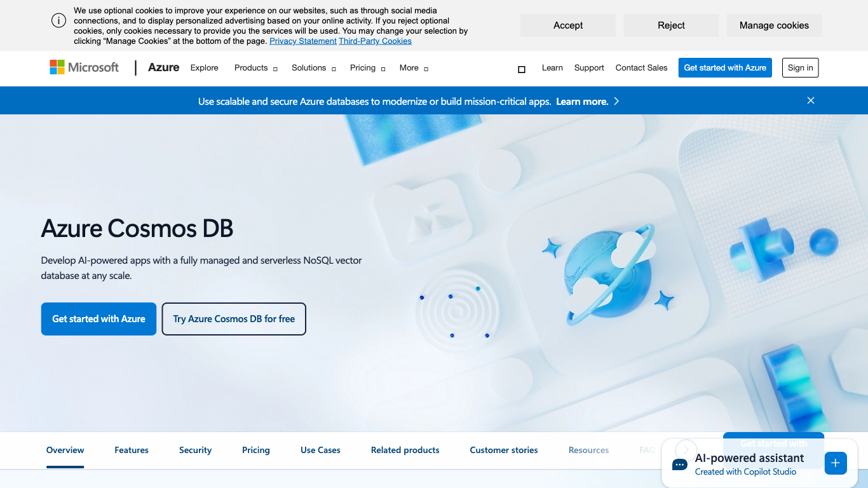Accept optional cookies
The height and width of the screenshot is (488, 868).
click(x=567, y=25)
